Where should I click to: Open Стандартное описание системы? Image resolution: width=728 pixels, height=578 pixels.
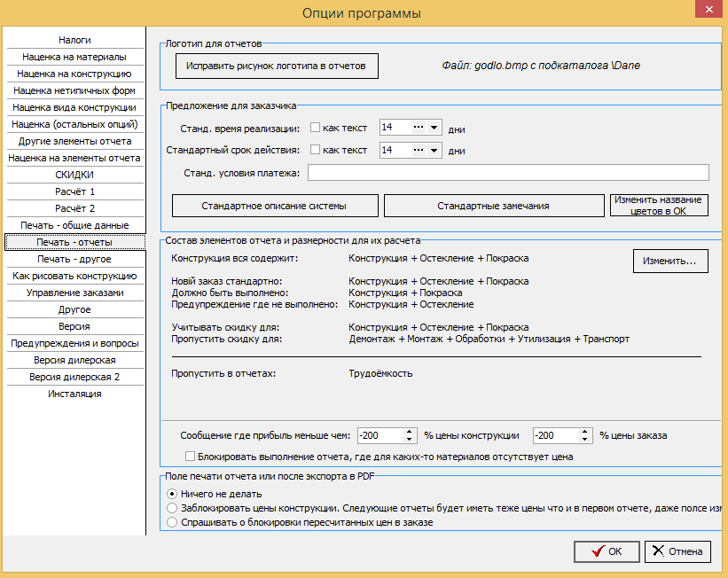coord(275,206)
